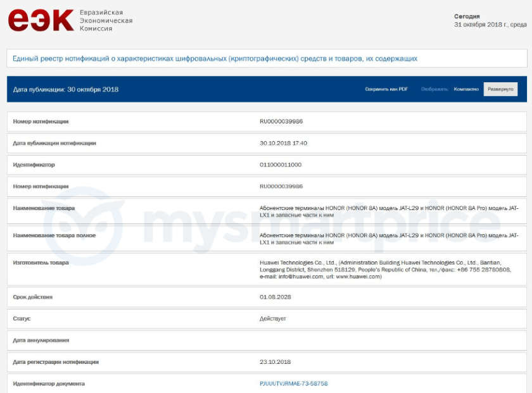This screenshot has height=393, width=532.
Task: Click Сохранить как PDF
Action: coord(386,89)
